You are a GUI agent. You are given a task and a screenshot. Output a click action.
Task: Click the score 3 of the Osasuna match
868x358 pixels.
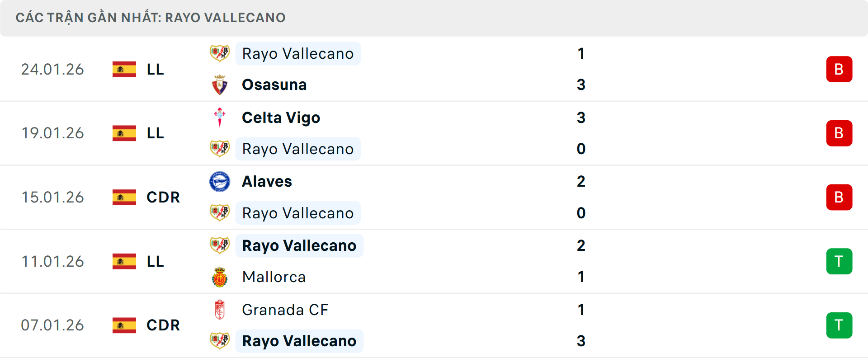[581, 84]
